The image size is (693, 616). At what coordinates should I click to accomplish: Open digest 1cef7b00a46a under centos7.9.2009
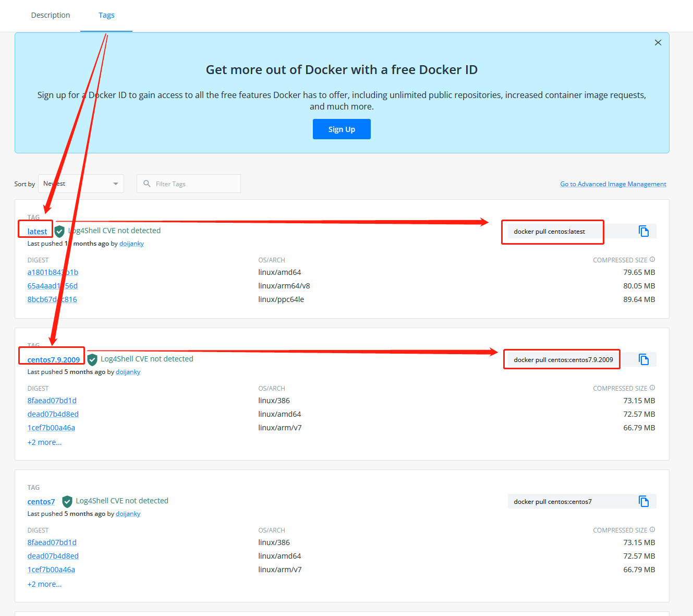51,428
